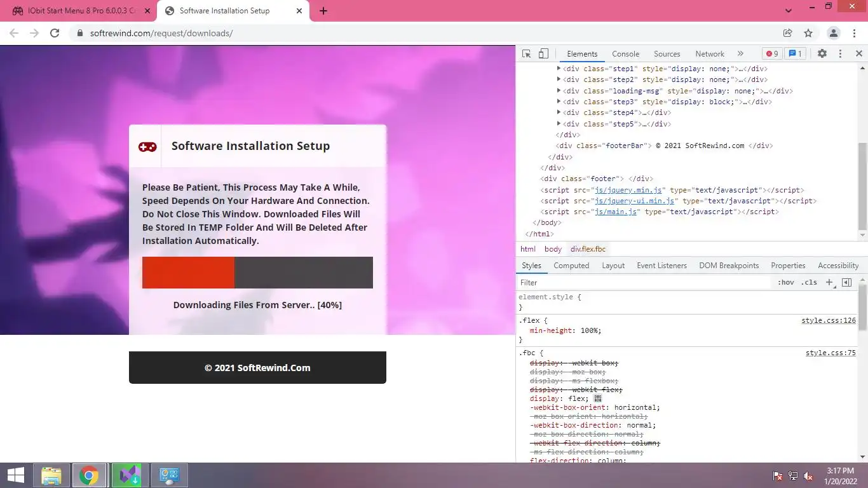Open the Windows Start menu
This screenshot has height=488, width=868.
[16, 475]
